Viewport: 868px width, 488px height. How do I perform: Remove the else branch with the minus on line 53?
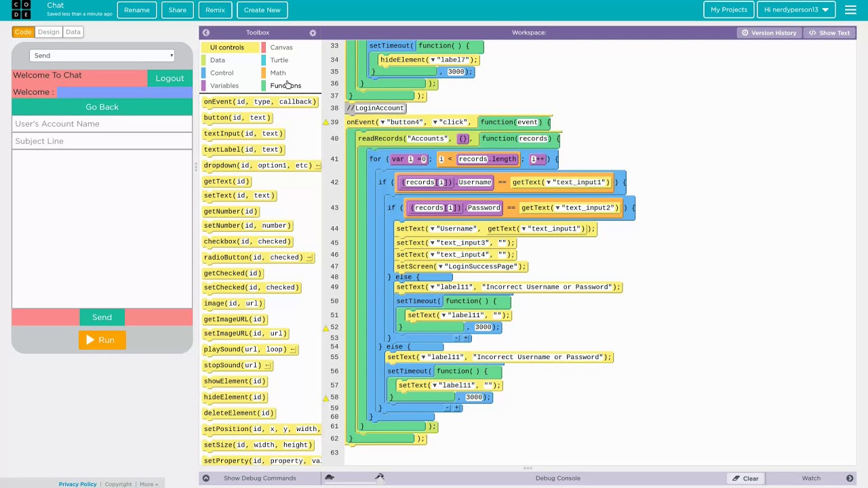coord(457,338)
